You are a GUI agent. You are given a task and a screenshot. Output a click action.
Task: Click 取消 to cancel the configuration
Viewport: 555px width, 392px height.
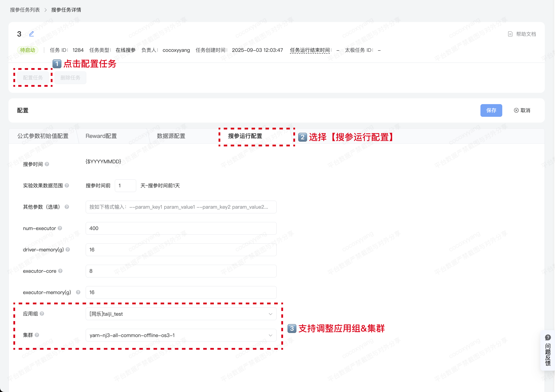(522, 110)
